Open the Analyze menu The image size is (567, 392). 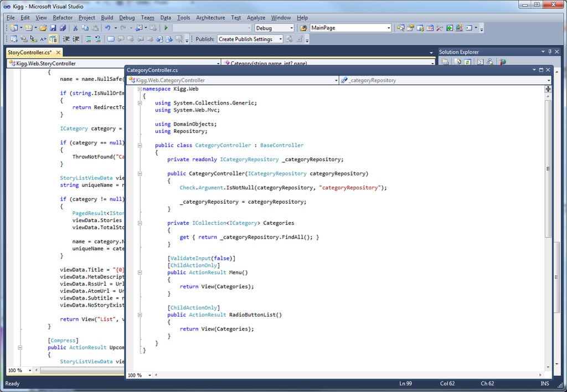(x=256, y=17)
